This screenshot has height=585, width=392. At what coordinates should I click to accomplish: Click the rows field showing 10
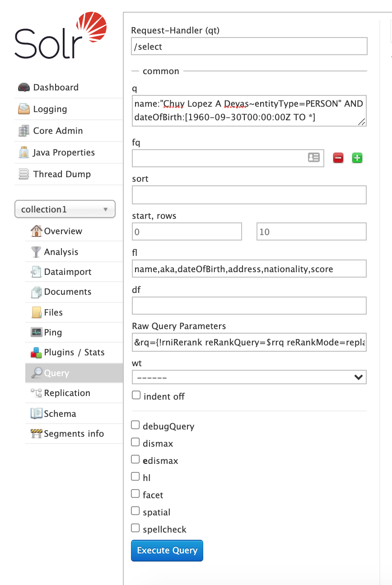pyautogui.click(x=311, y=231)
